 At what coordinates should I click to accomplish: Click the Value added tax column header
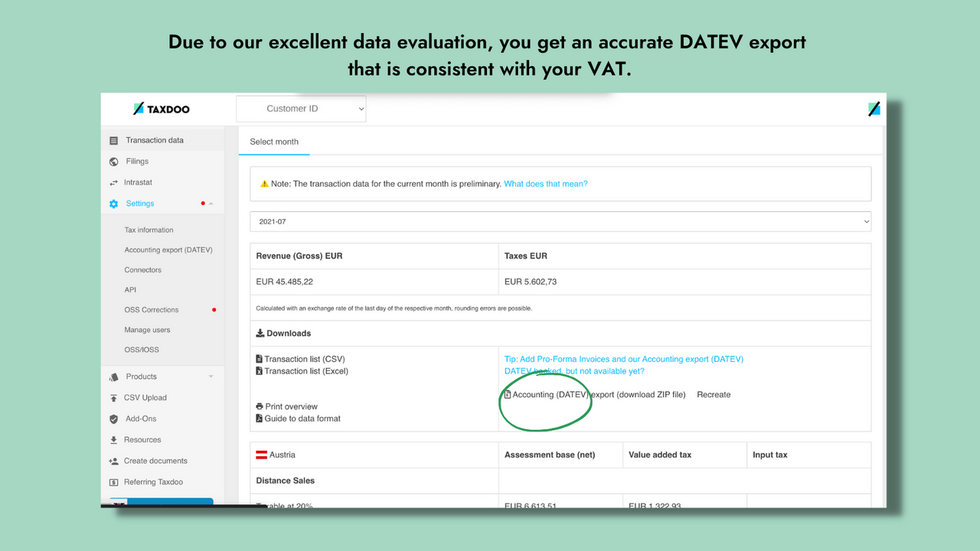tap(660, 455)
